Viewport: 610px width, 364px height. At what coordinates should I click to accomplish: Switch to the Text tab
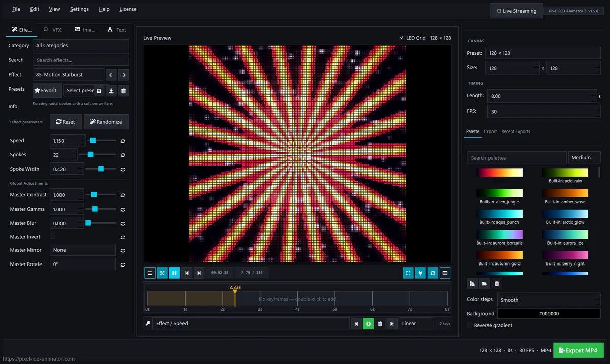tap(116, 30)
